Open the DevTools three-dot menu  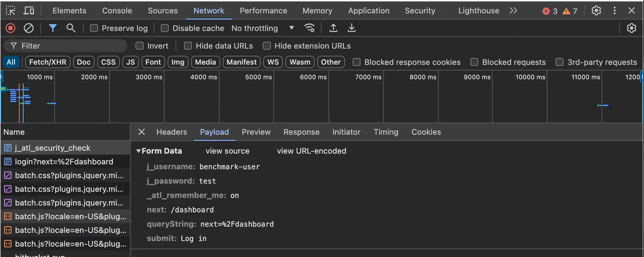tap(614, 11)
